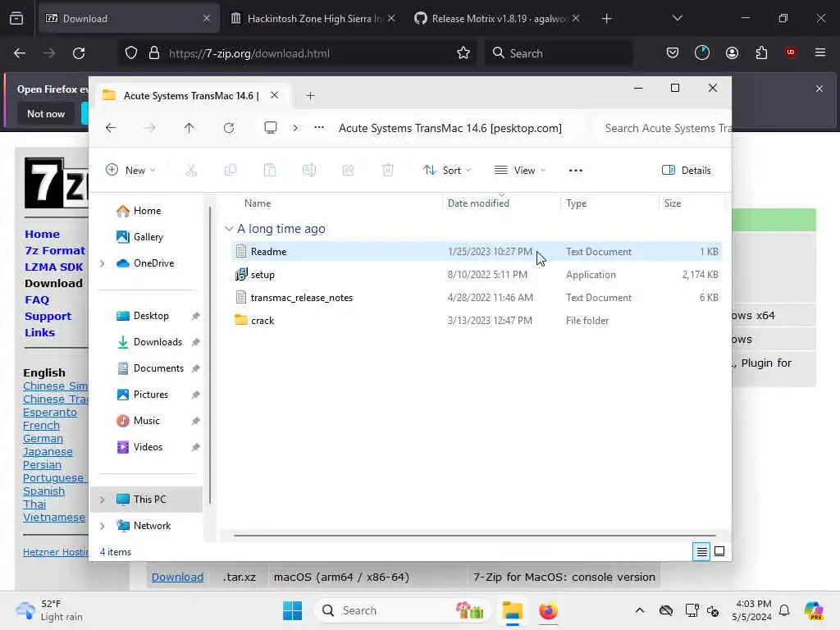Switch to Hackintosh Zone High Sierra tab

coord(313,19)
